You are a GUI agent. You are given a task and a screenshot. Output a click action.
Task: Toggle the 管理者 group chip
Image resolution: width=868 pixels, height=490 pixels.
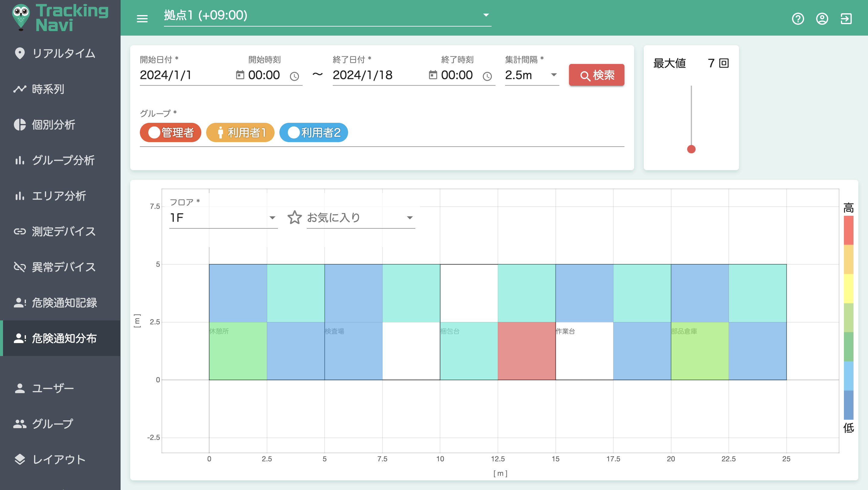pyautogui.click(x=171, y=132)
